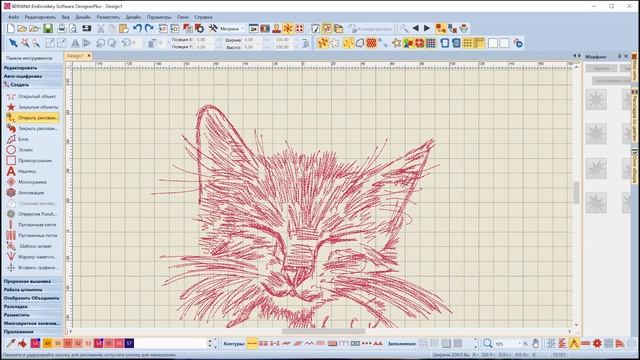This screenshot has height=360, width=640.
Task: Click the Cut scissors icon
Action: (x=100, y=29)
